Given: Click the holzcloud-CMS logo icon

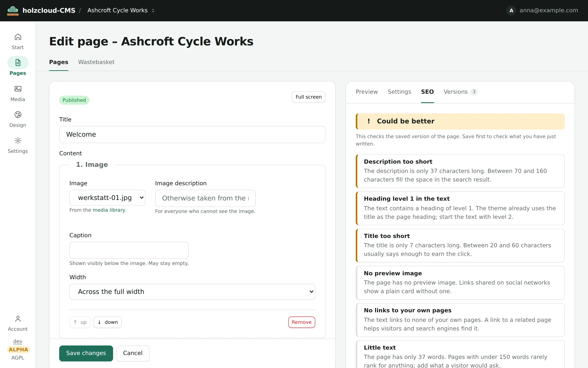Looking at the screenshot, I should coord(13,10).
